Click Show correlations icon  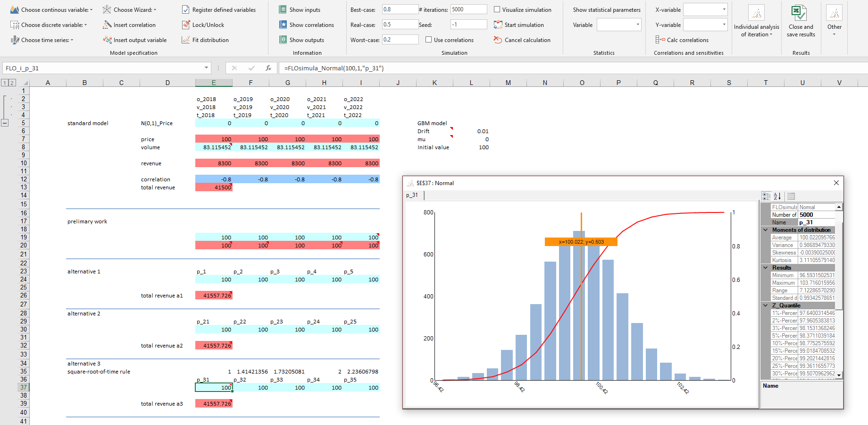[x=283, y=25]
